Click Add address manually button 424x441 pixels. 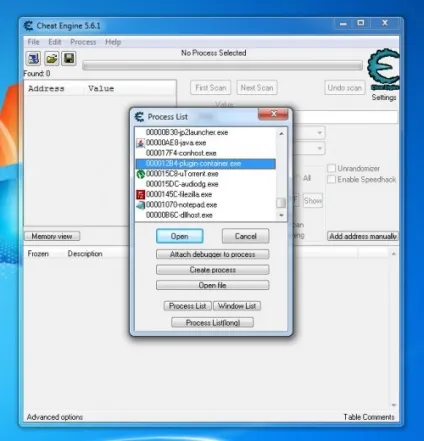[363, 236]
